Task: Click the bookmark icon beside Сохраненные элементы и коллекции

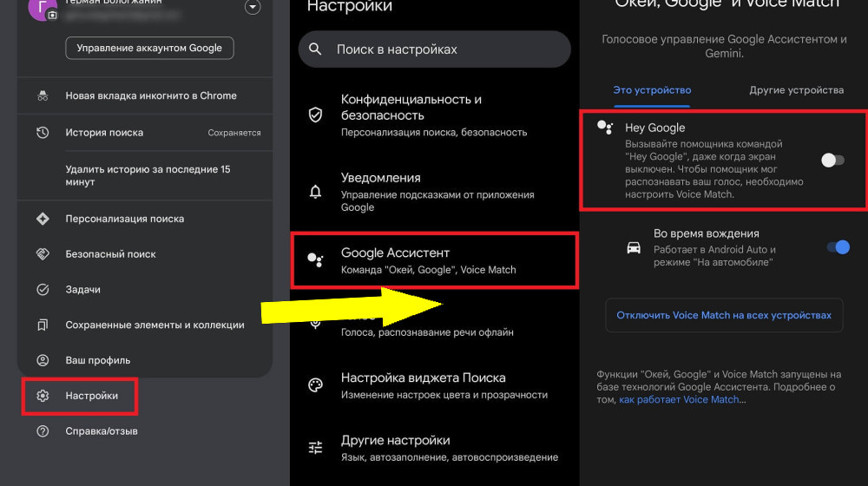Action: point(43,325)
